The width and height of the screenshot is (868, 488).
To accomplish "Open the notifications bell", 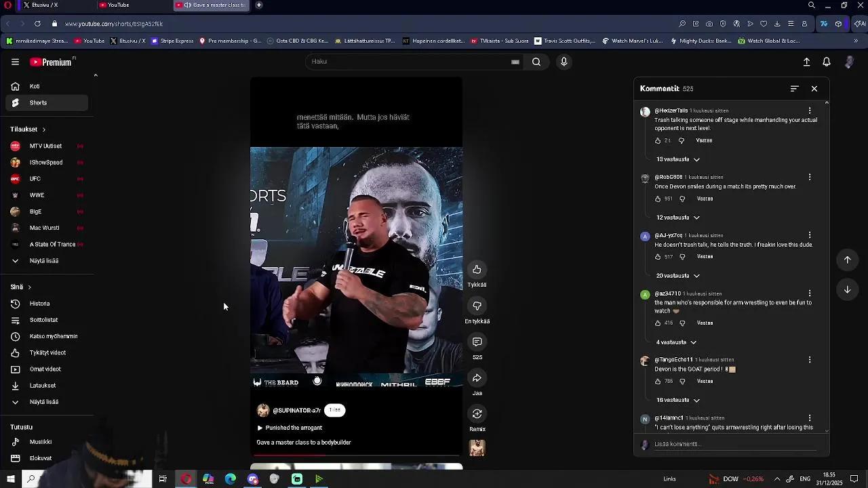I will [x=826, y=62].
